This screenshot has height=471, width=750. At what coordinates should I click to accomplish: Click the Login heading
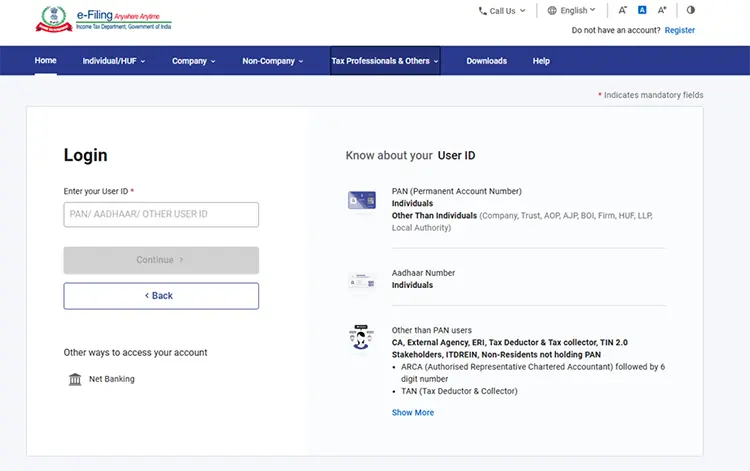point(86,155)
